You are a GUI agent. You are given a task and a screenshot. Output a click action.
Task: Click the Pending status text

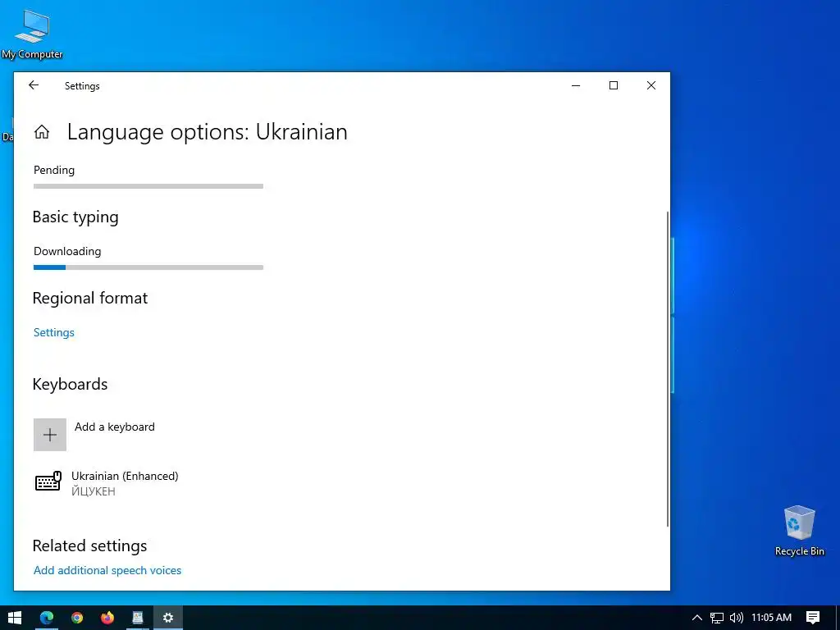(x=54, y=170)
